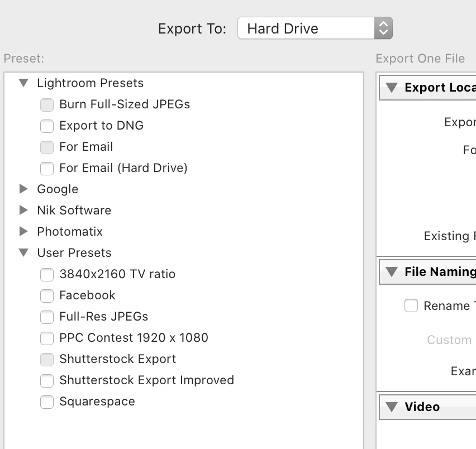Click the User Presets group label
Screen dimensions: 476x449
click(x=74, y=253)
